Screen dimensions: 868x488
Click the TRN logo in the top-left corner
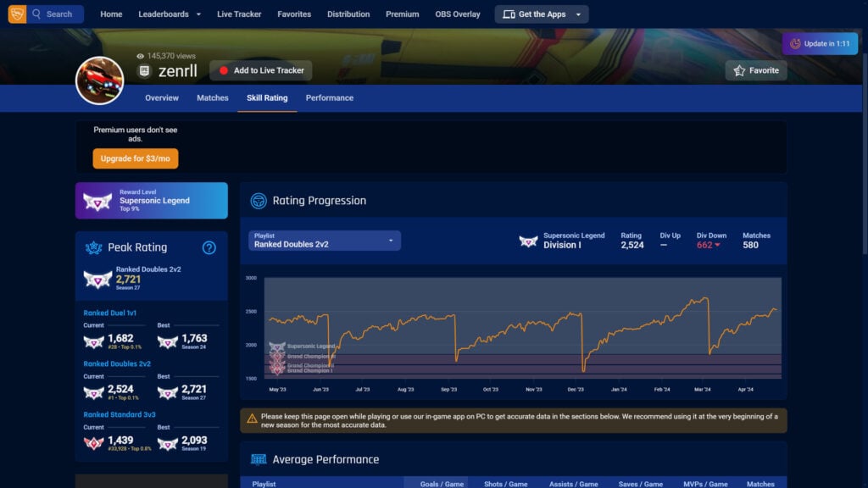[16, 14]
